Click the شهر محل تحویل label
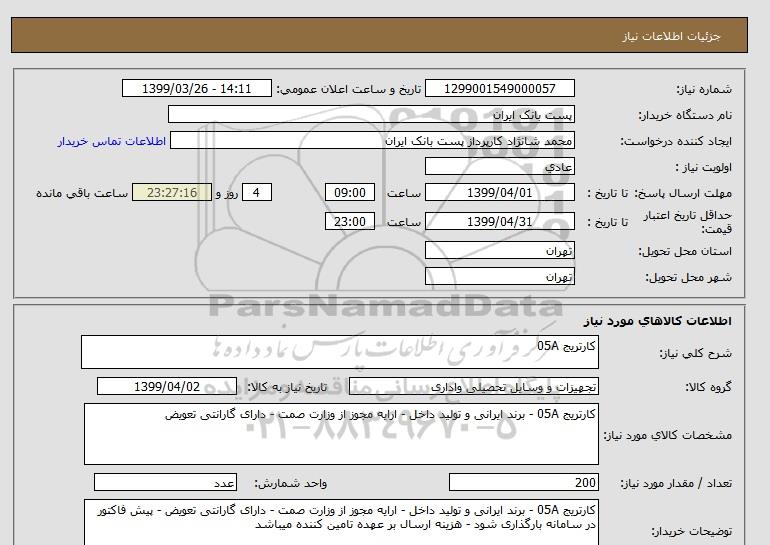Screen dimensions: 770x545 [x=688, y=277]
